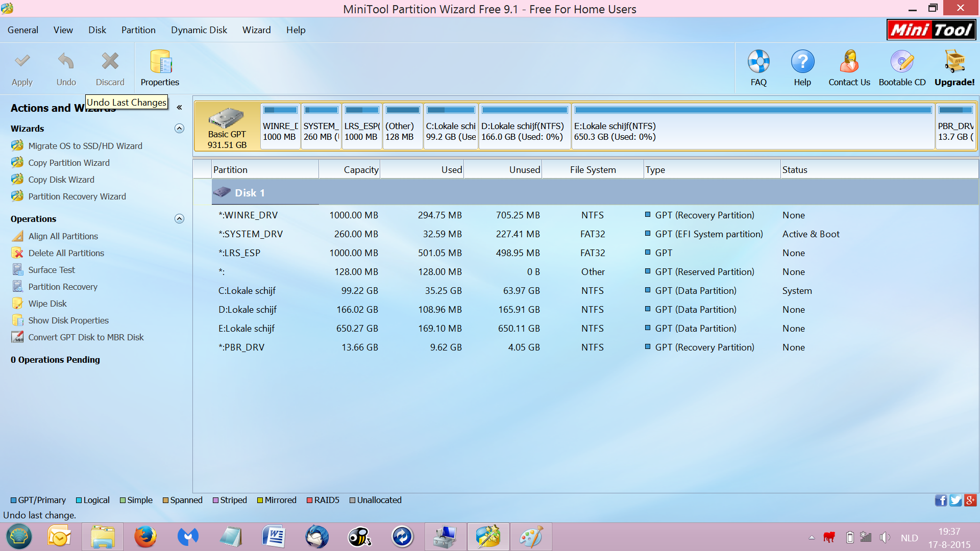The image size is (980, 551).
Task: Open Firefox from the taskbar
Action: [145, 537]
